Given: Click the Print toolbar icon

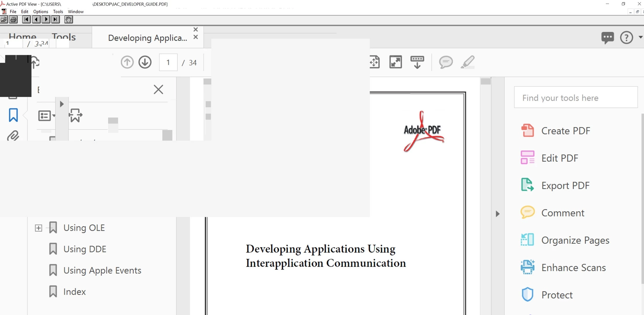Looking at the screenshot, I should (x=13, y=20).
